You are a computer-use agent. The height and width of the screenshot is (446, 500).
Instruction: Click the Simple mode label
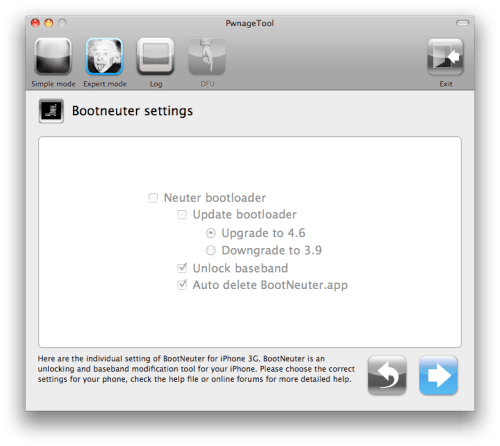pos(53,84)
